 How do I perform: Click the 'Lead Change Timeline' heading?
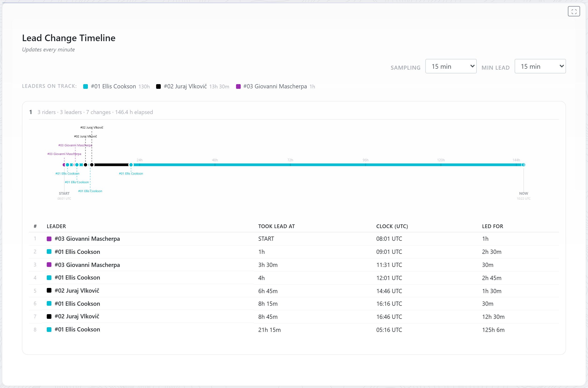click(69, 38)
